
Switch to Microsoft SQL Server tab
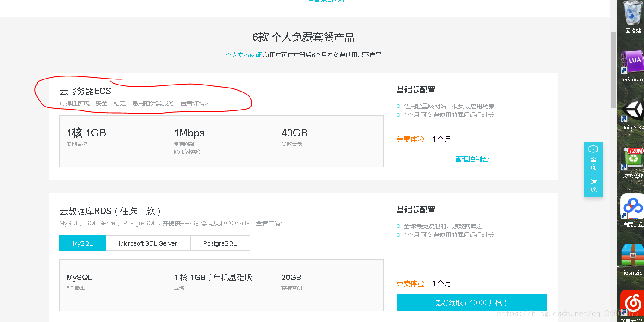[148, 243]
